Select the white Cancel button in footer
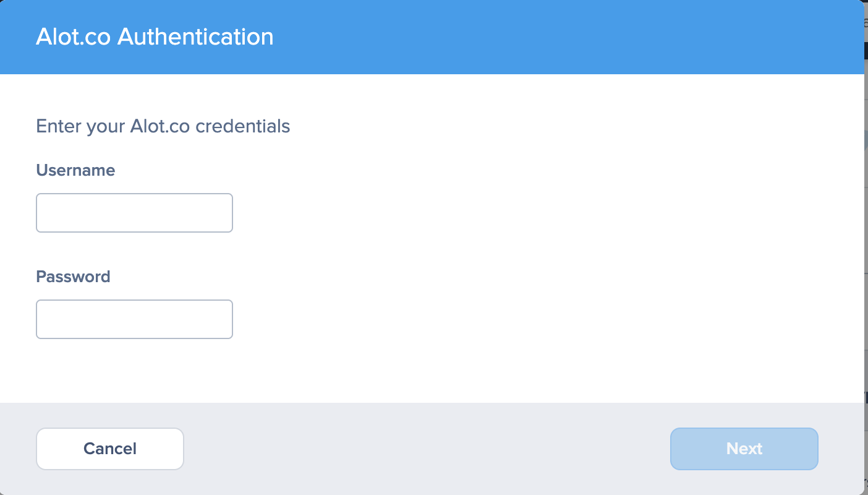The image size is (868, 495). pyautogui.click(x=110, y=449)
